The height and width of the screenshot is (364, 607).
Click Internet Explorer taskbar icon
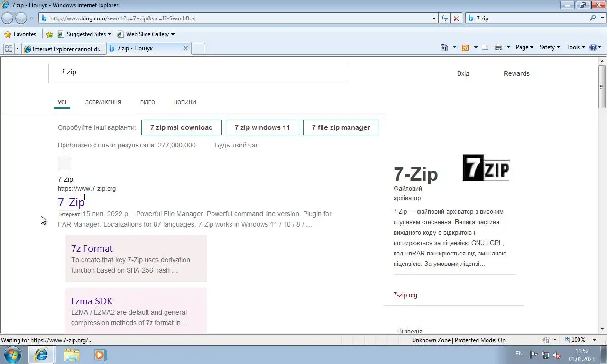(41, 355)
